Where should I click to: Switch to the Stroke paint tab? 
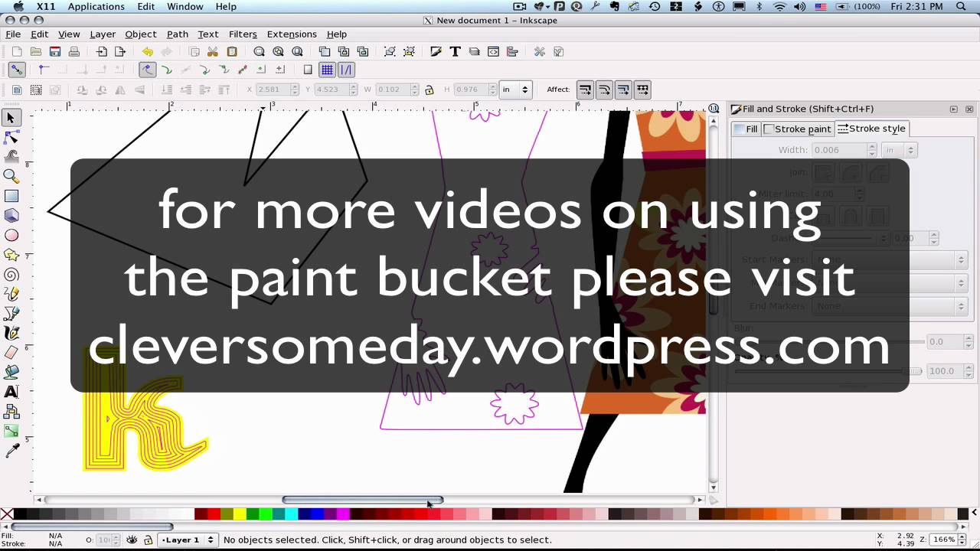tap(799, 129)
